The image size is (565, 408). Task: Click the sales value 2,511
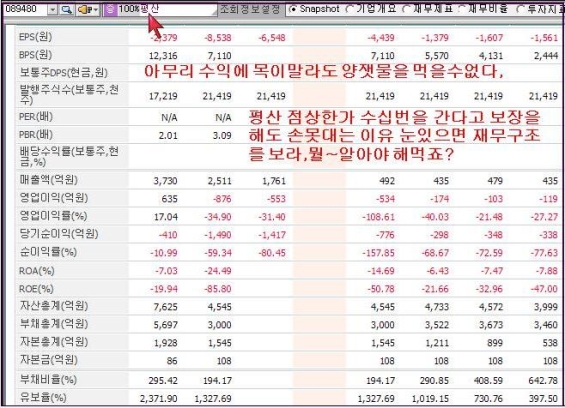click(219, 181)
